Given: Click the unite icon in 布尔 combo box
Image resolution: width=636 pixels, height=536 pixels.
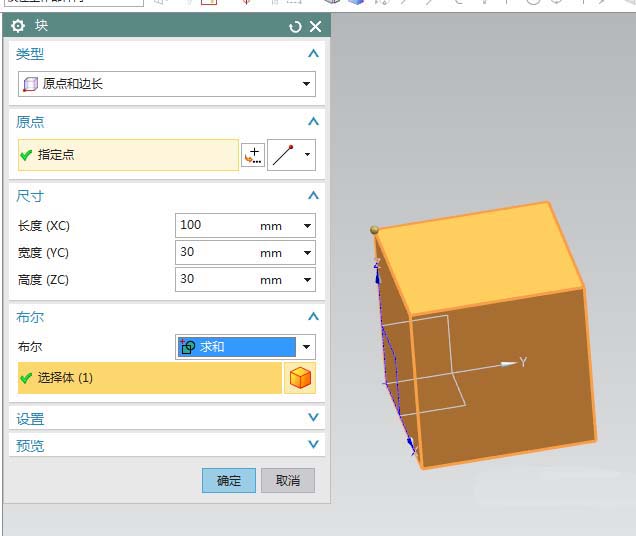Looking at the screenshot, I should click(x=187, y=347).
